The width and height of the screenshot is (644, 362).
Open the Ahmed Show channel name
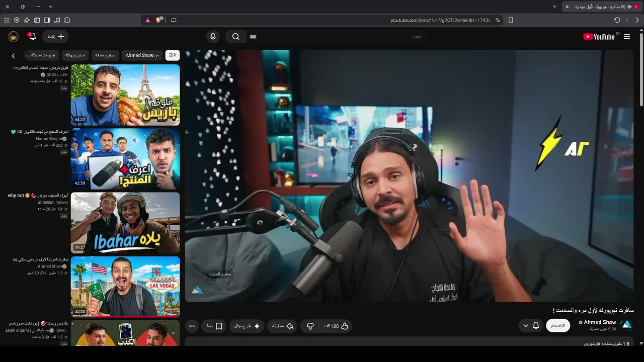click(x=600, y=322)
